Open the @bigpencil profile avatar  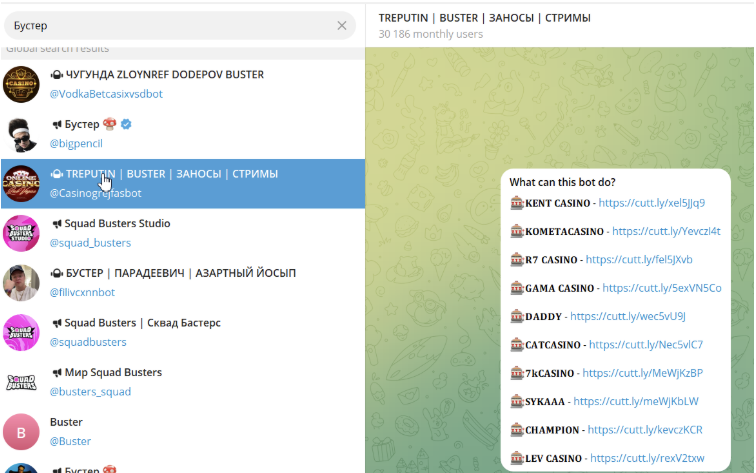21,134
